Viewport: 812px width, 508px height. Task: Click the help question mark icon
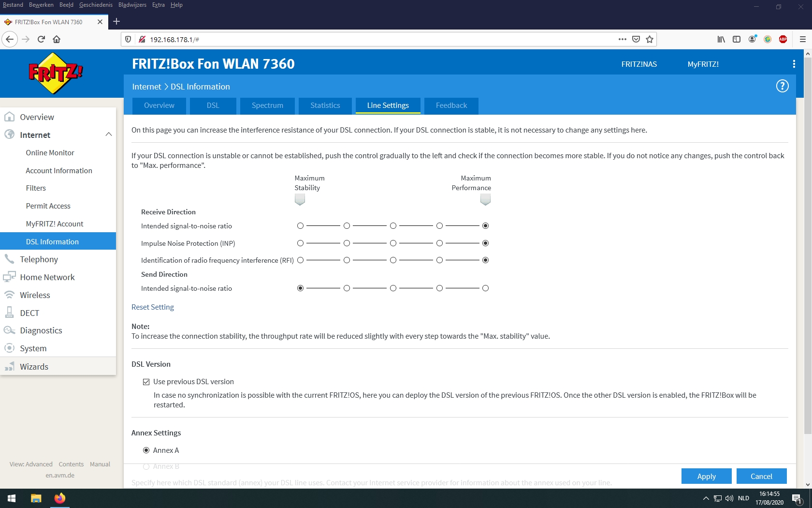tap(782, 86)
